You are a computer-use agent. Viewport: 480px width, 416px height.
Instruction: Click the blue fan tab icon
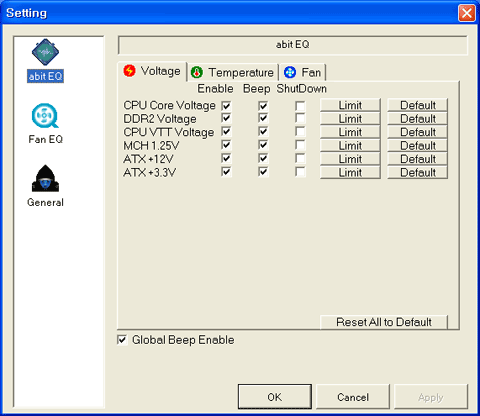[x=290, y=72]
